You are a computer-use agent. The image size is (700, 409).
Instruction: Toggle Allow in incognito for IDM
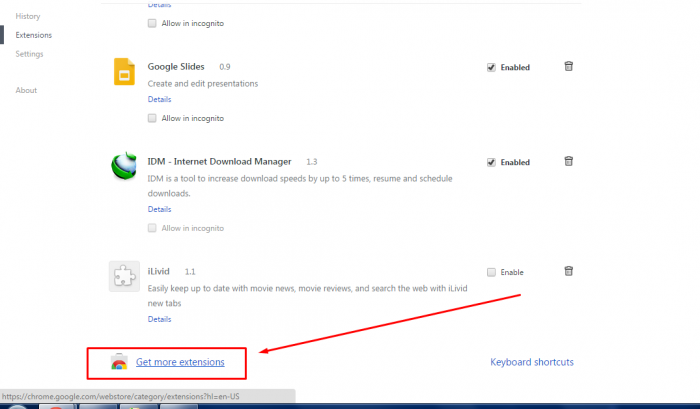tap(152, 228)
